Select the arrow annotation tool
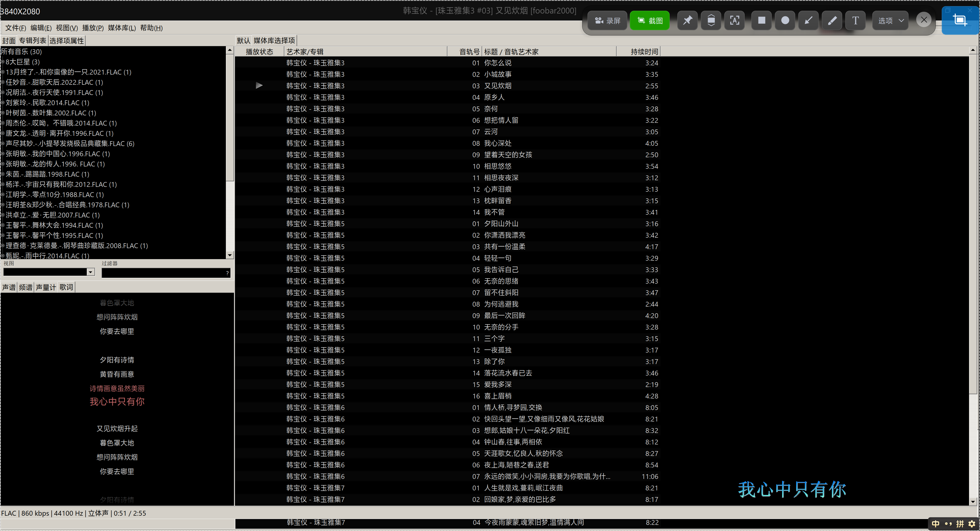This screenshot has height=531, width=980. (808, 21)
